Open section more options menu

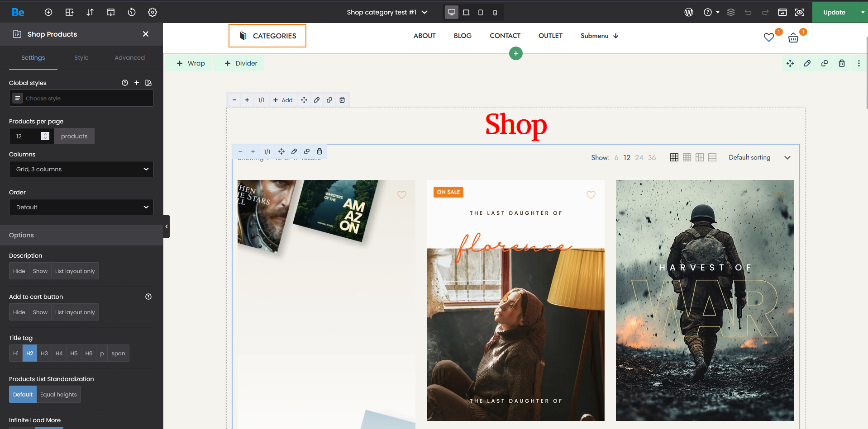[x=859, y=63]
